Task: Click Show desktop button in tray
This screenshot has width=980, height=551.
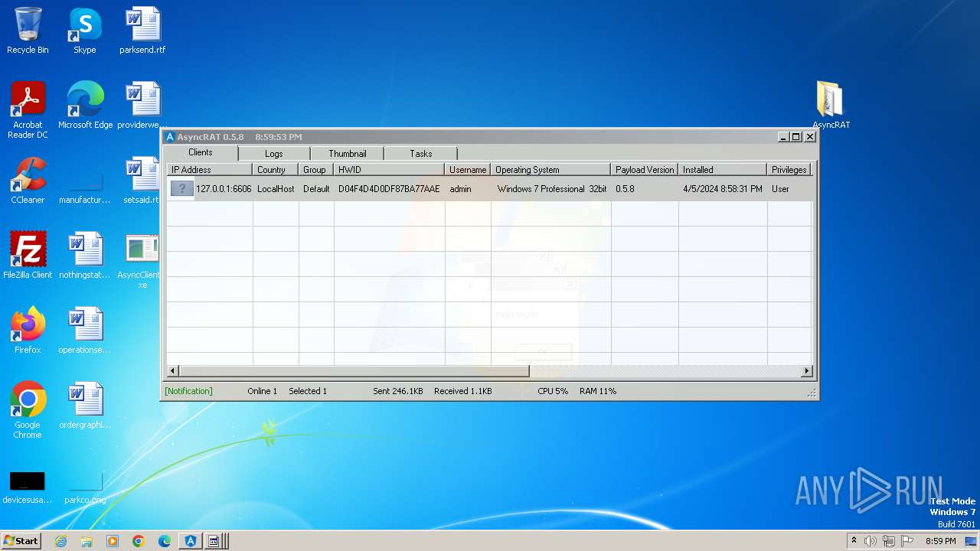Action: tap(971, 541)
